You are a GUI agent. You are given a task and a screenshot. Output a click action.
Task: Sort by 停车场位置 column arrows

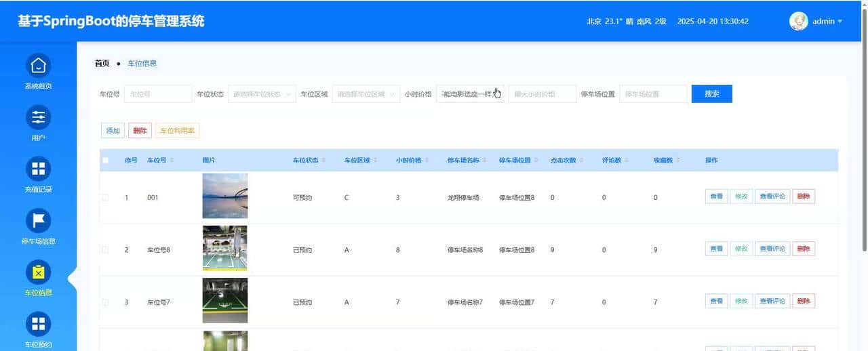point(537,161)
